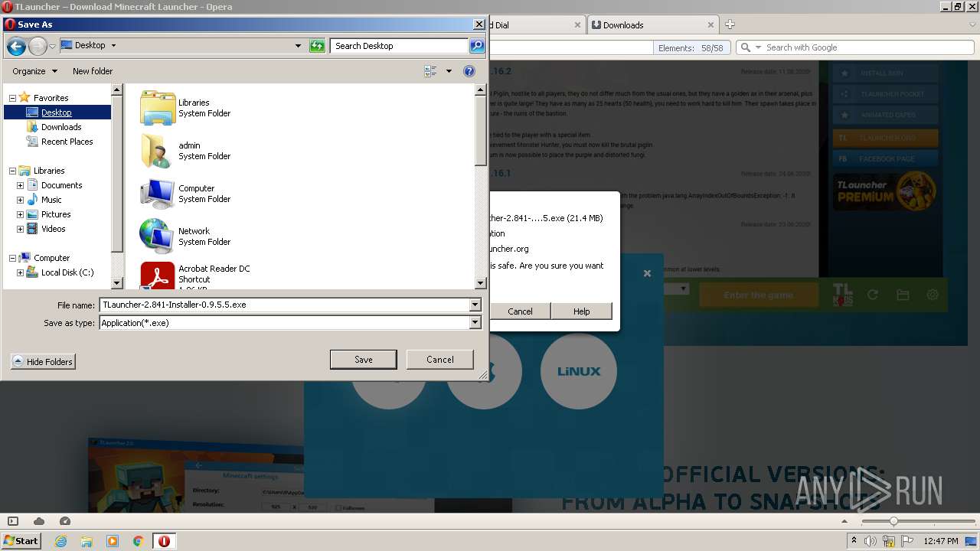Click TLauncher folder icon on webpage
This screenshot has width=980, height=551.
click(x=902, y=295)
